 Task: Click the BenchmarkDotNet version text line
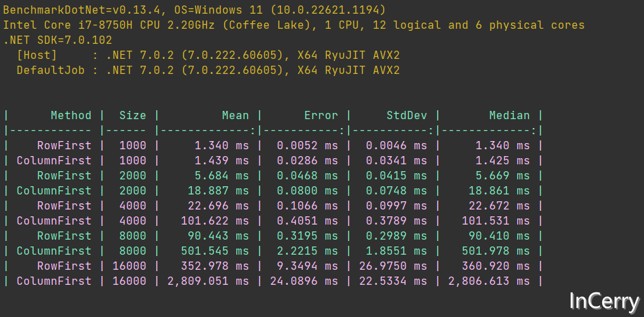195,10
